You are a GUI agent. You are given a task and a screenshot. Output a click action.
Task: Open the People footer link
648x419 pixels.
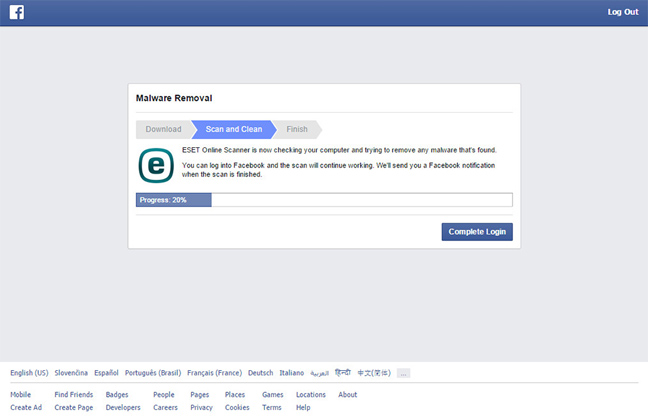pyautogui.click(x=164, y=395)
